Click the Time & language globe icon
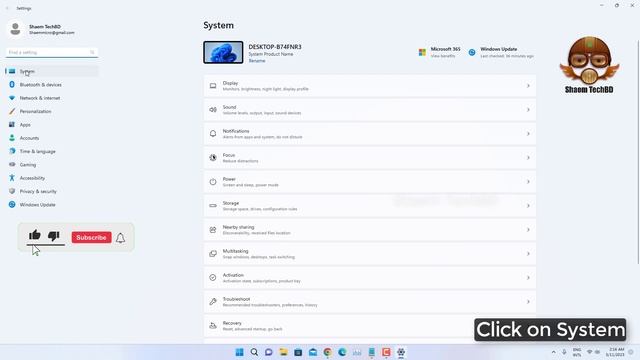Image resolution: width=640 pixels, height=360 pixels. tap(12, 151)
